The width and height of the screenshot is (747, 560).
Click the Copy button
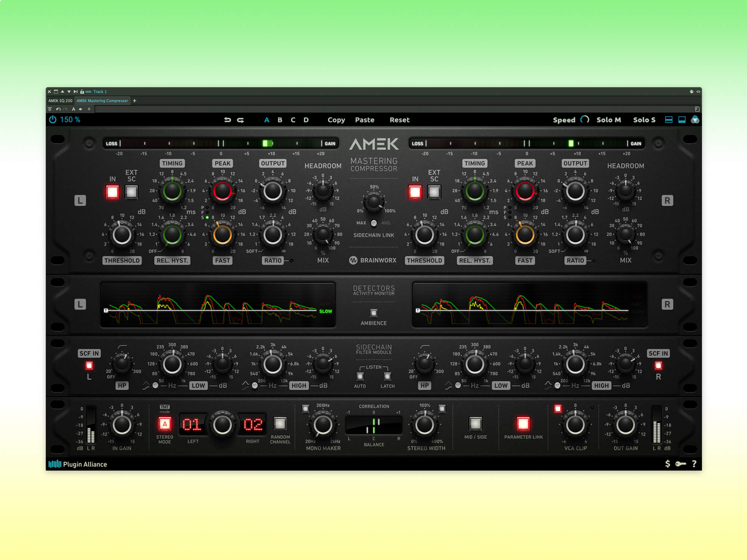coord(336,120)
